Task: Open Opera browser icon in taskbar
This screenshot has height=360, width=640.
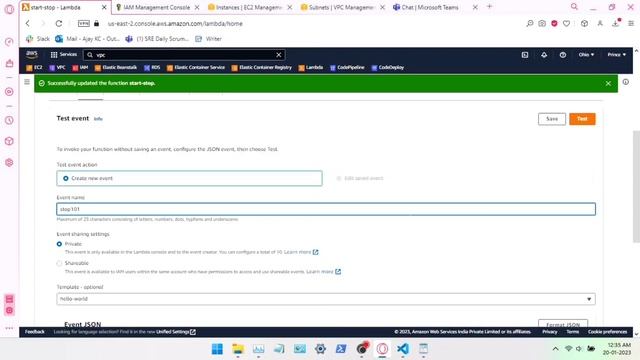Action: pos(382,349)
